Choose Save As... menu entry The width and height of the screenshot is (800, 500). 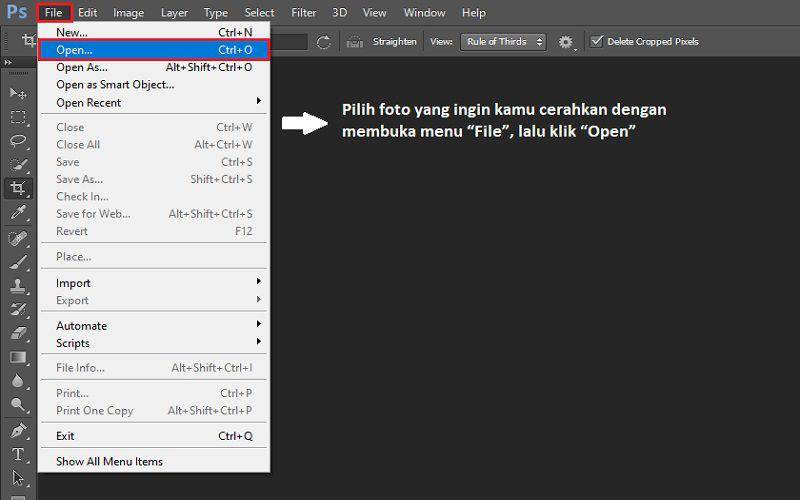pos(153,179)
